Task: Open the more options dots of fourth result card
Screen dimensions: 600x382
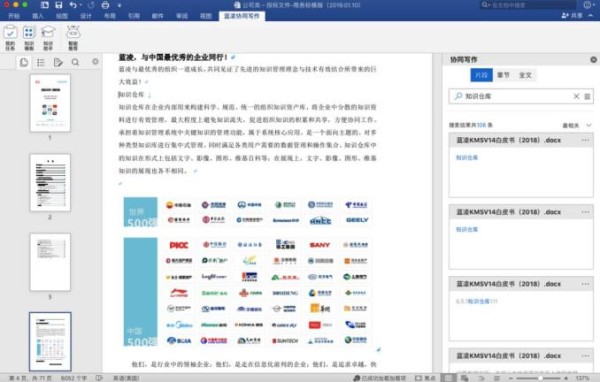Action: pos(585,356)
